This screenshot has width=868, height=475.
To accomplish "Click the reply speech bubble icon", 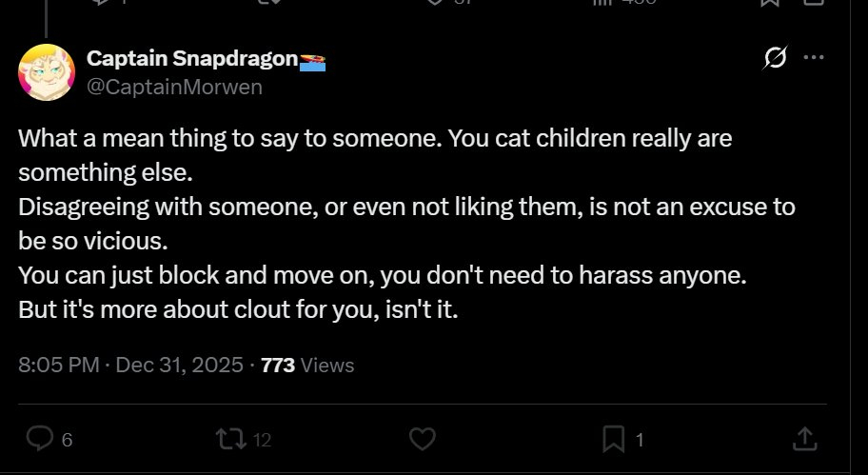I will point(39,438).
